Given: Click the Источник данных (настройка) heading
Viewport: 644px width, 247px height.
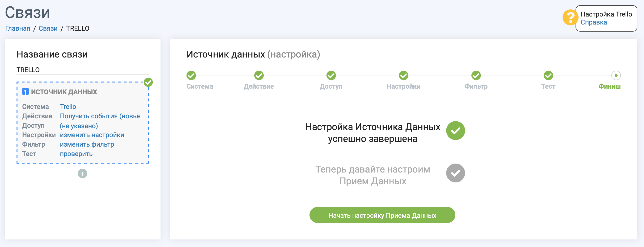Looking at the screenshot, I should (x=253, y=54).
